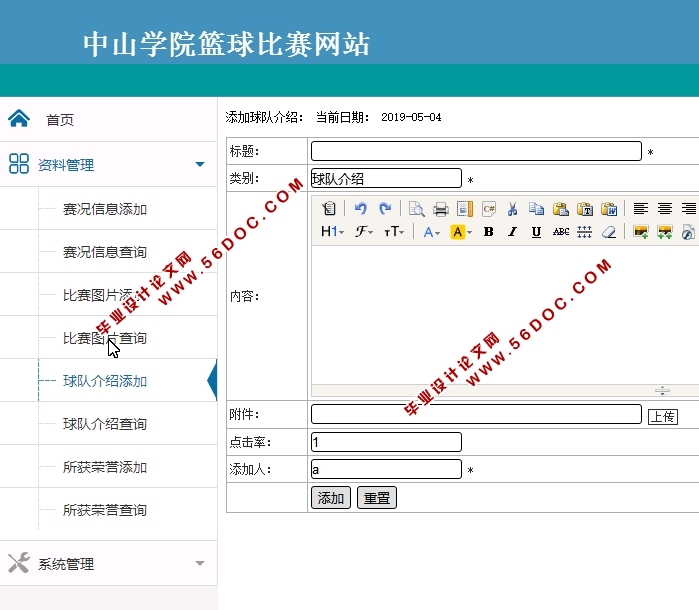Insert multiple images via batch image icon
This screenshot has height=610, width=699.
[665, 232]
